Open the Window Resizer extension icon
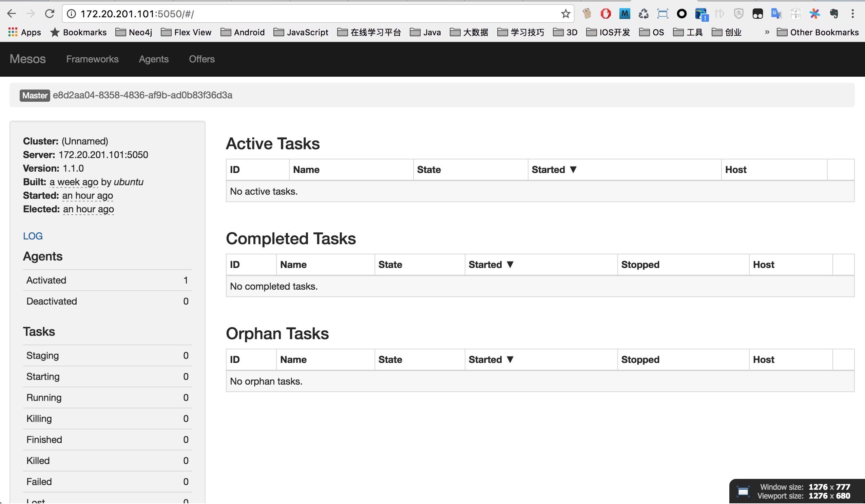 point(662,14)
